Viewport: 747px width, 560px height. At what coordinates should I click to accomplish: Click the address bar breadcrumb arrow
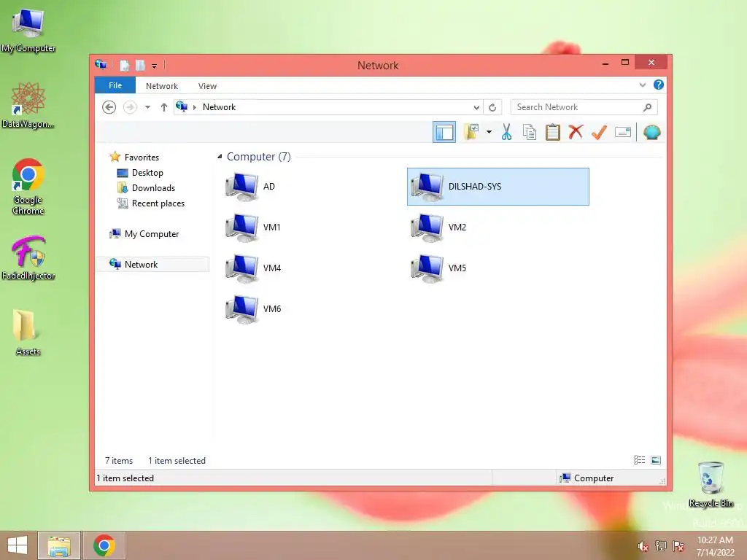(194, 107)
